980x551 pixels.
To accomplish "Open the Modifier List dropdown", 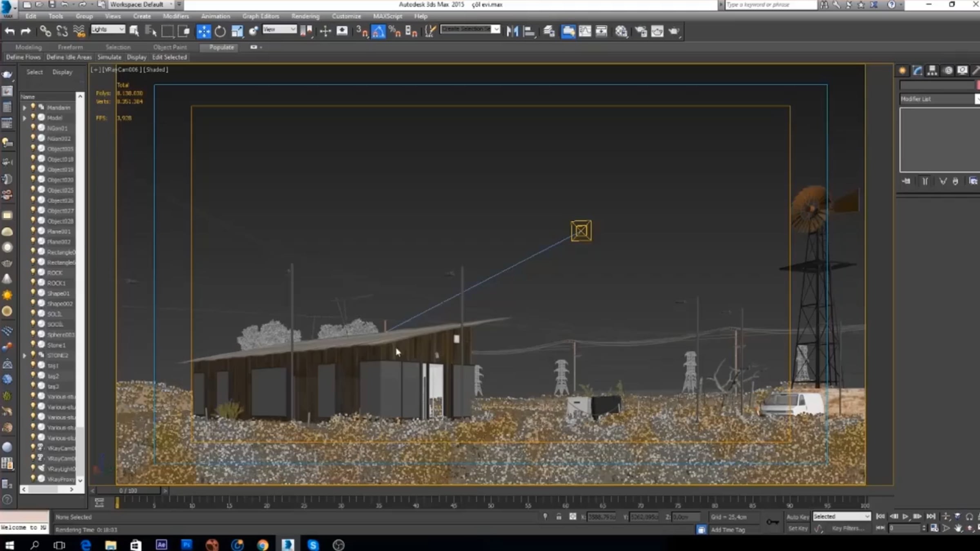I will coord(940,99).
